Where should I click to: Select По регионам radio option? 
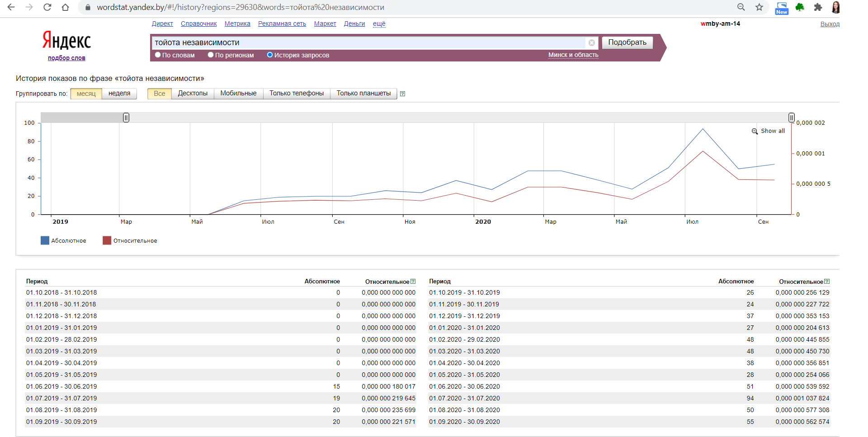(x=211, y=55)
